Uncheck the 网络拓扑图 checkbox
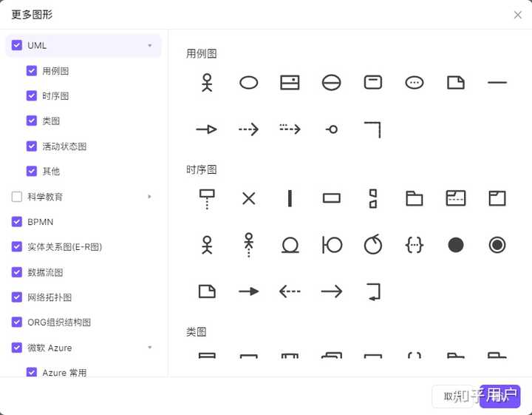 point(16,297)
